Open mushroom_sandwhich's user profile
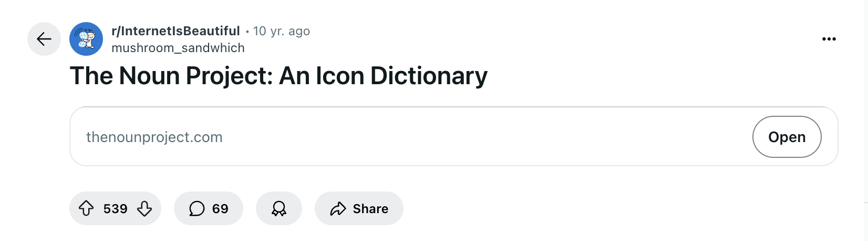The width and height of the screenshot is (868, 241). (x=178, y=48)
